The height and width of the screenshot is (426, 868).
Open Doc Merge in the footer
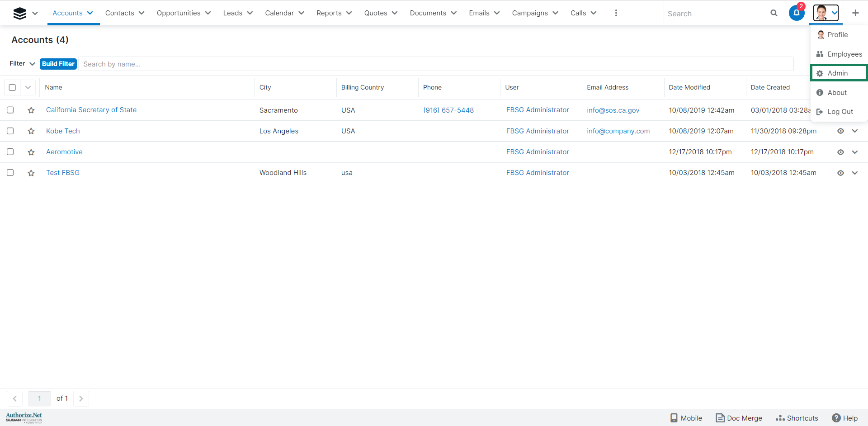pos(739,418)
